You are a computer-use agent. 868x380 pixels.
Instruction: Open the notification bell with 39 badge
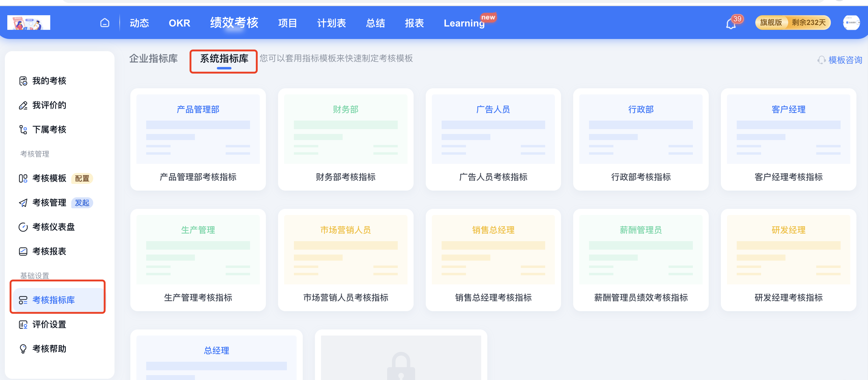pyautogui.click(x=731, y=23)
